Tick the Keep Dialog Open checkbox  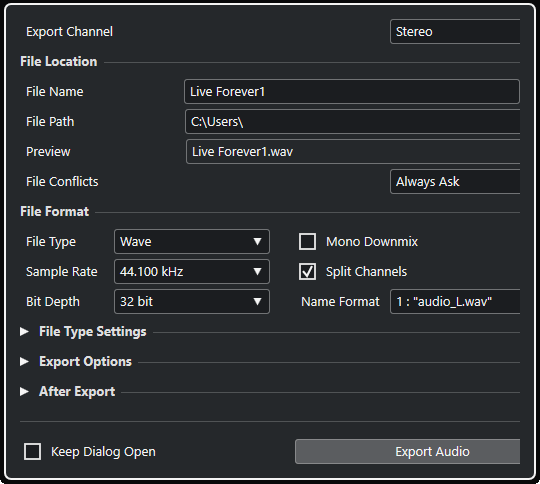click(32, 451)
